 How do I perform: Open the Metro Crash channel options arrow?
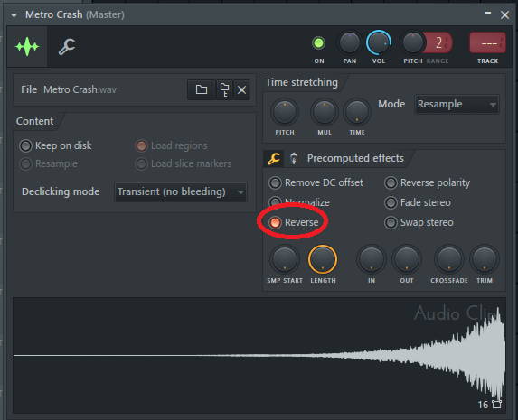point(14,14)
